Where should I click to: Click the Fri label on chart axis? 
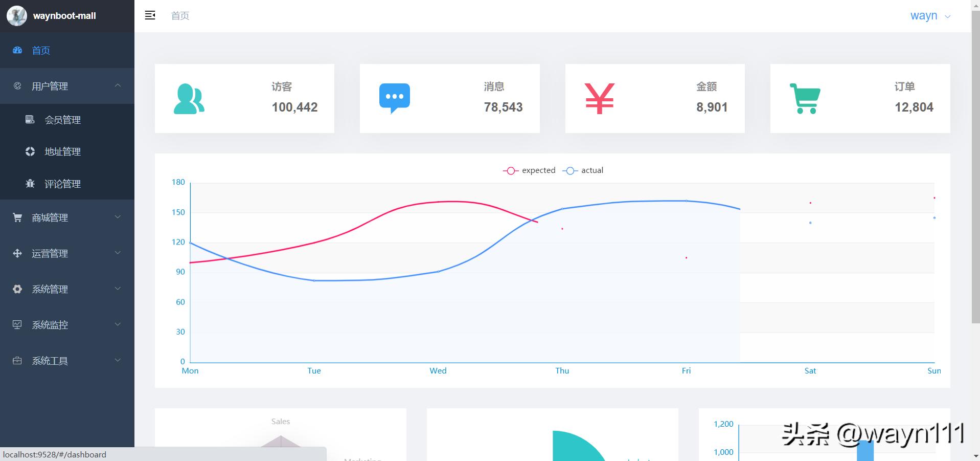pos(686,371)
